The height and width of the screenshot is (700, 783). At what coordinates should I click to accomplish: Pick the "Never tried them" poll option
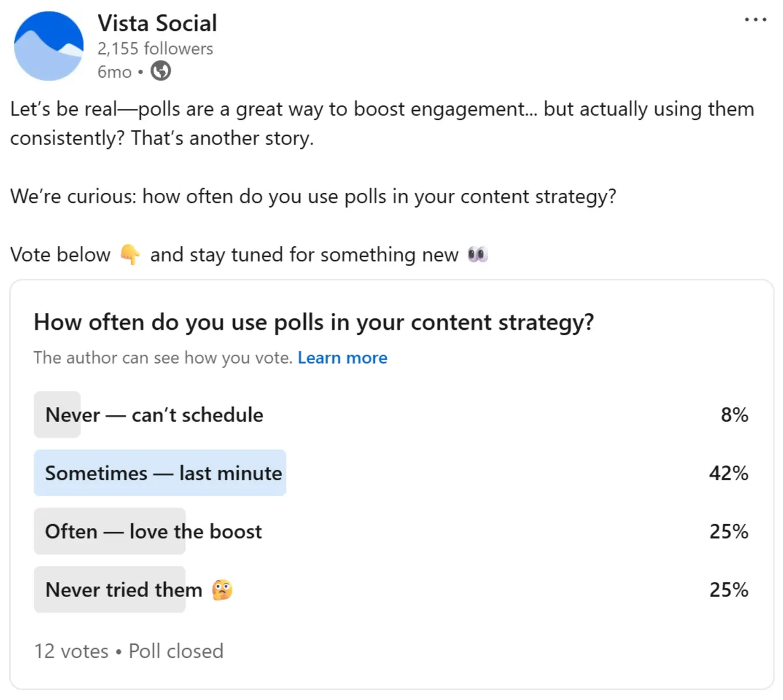(x=124, y=590)
